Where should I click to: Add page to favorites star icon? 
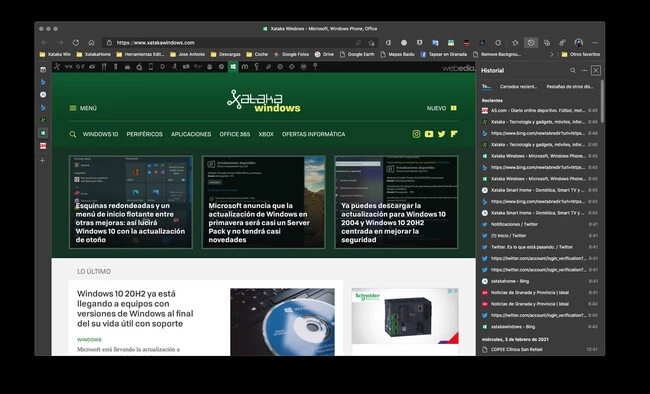371,43
